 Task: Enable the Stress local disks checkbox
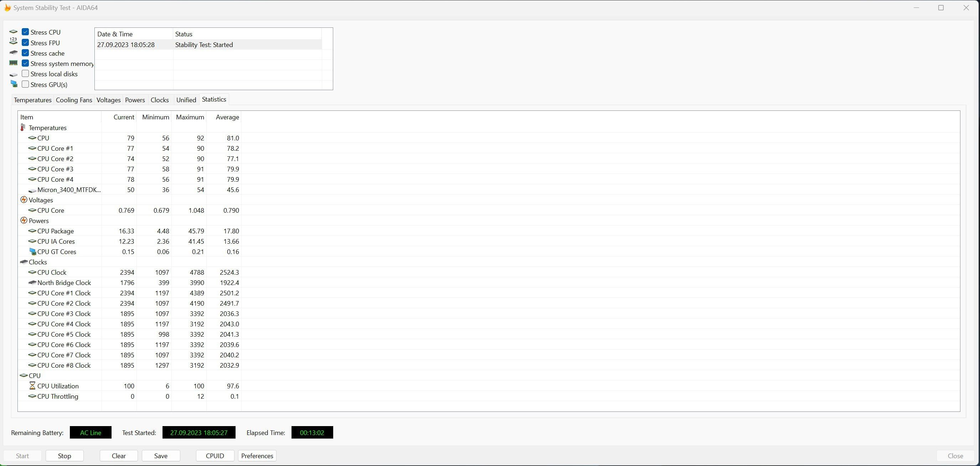[26, 74]
